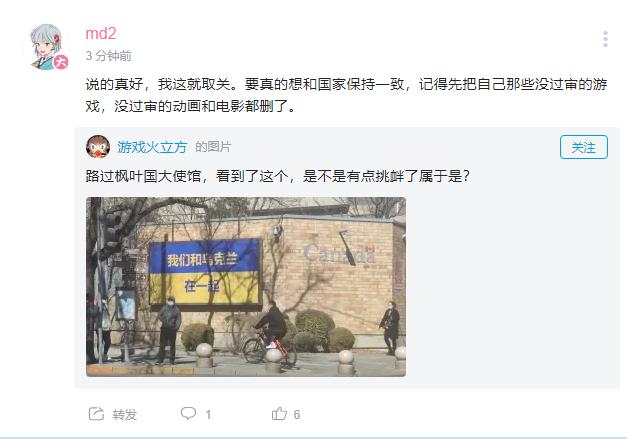Open 游戏火立方 avatar icon

pyautogui.click(x=98, y=147)
